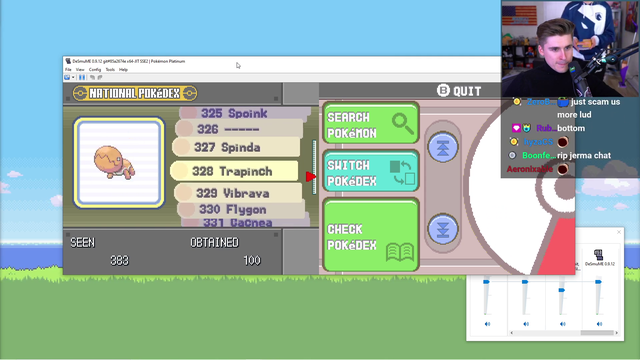
Task: Close the volume mixer window
Action: pyautogui.click(x=619, y=232)
